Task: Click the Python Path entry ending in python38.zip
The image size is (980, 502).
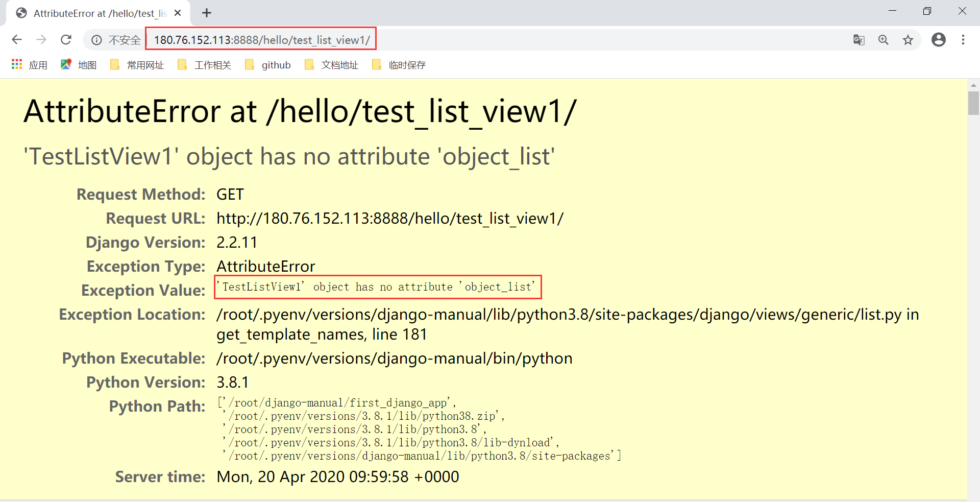Action: [362, 416]
